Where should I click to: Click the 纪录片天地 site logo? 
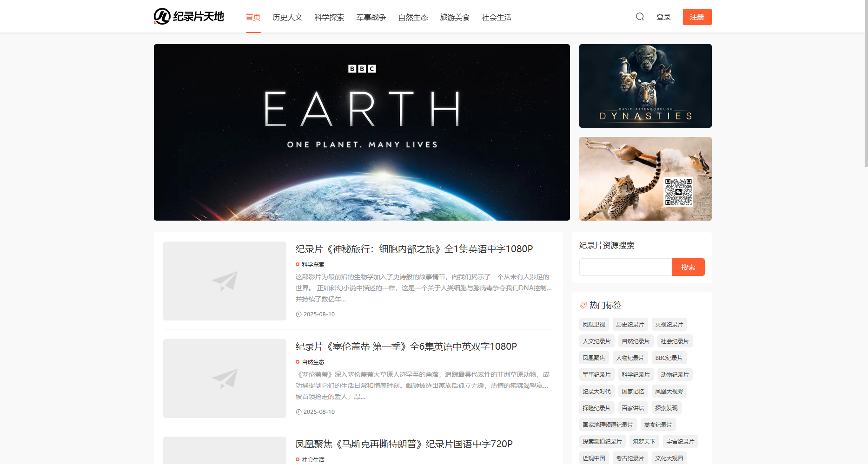[x=189, y=16]
